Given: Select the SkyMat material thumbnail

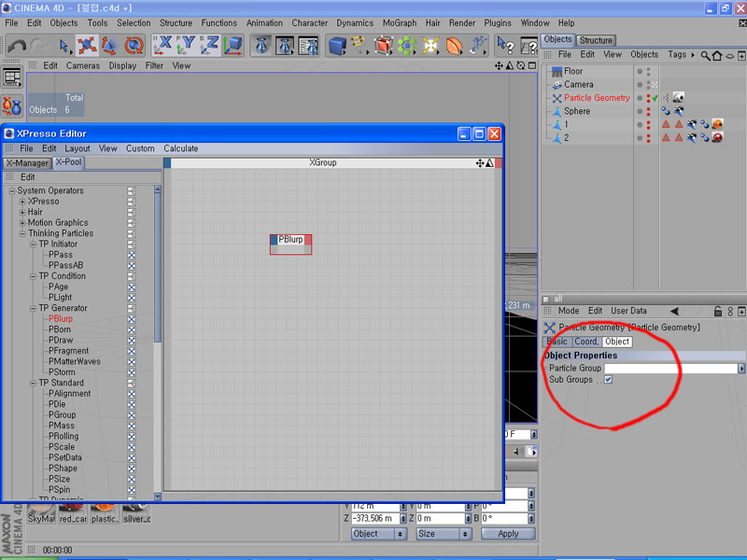Looking at the screenshot, I should [41, 513].
